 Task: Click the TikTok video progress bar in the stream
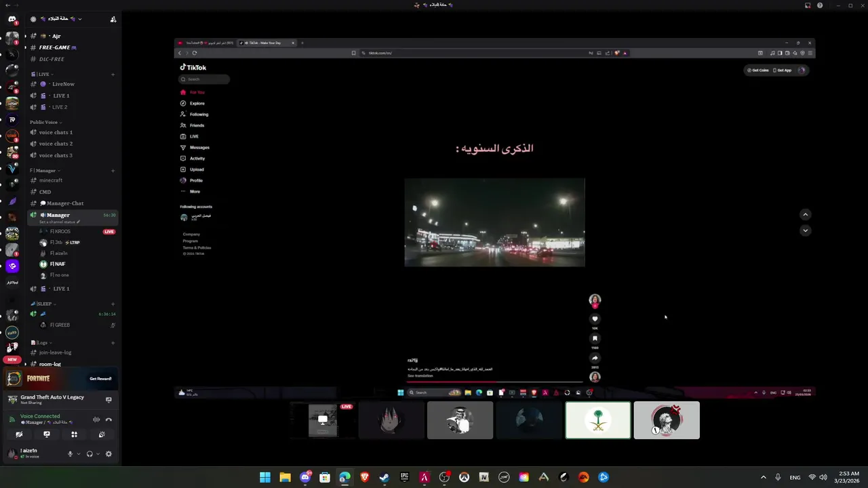tap(494, 382)
